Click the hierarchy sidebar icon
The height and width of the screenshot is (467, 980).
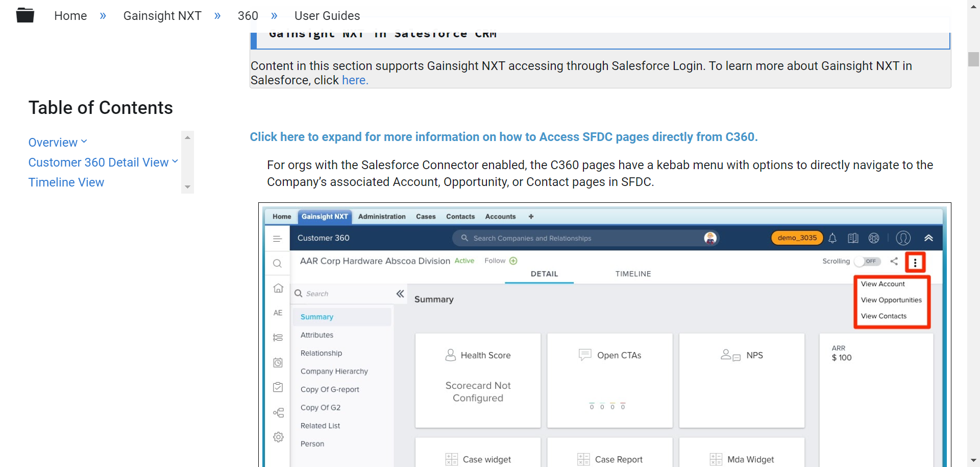click(x=278, y=412)
